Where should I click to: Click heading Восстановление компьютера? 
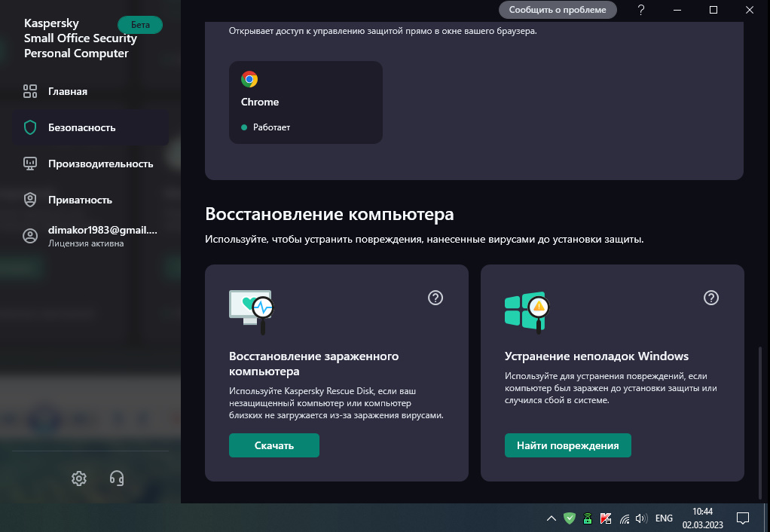point(329,214)
